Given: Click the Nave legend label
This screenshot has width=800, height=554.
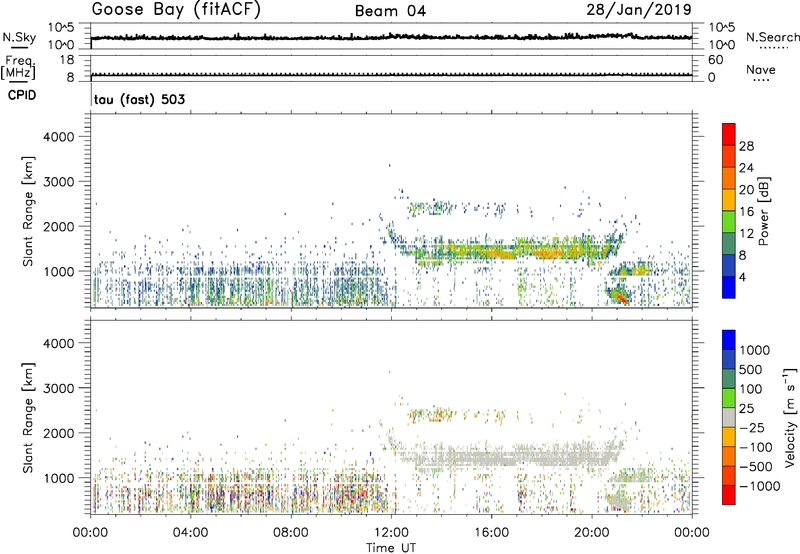Looking at the screenshot, I should coord(761,69).
